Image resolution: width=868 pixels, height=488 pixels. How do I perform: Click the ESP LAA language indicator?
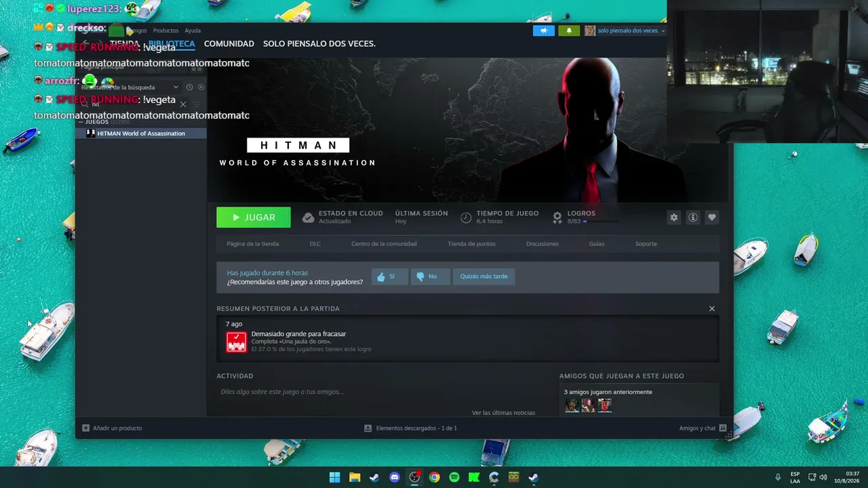pyautogui.click(x=795, y=477)
